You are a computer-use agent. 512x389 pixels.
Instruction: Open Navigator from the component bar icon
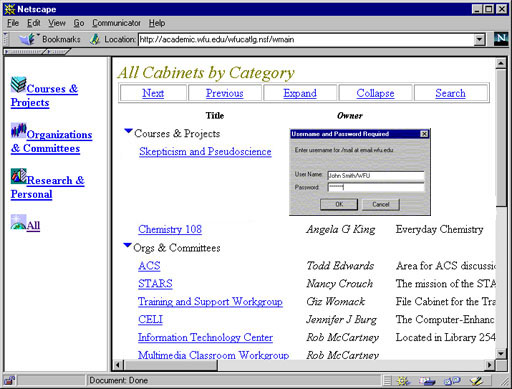[x=403, y=381]
